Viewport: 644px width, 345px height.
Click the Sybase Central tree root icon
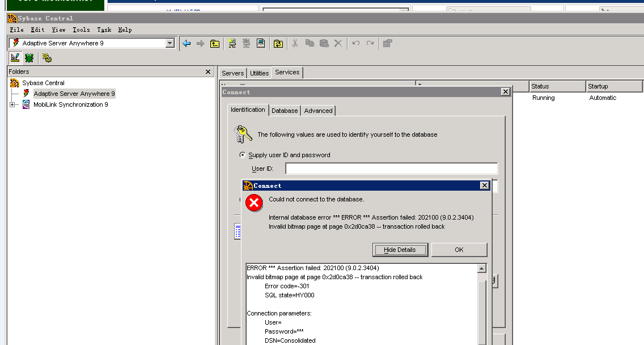(15, 83)
